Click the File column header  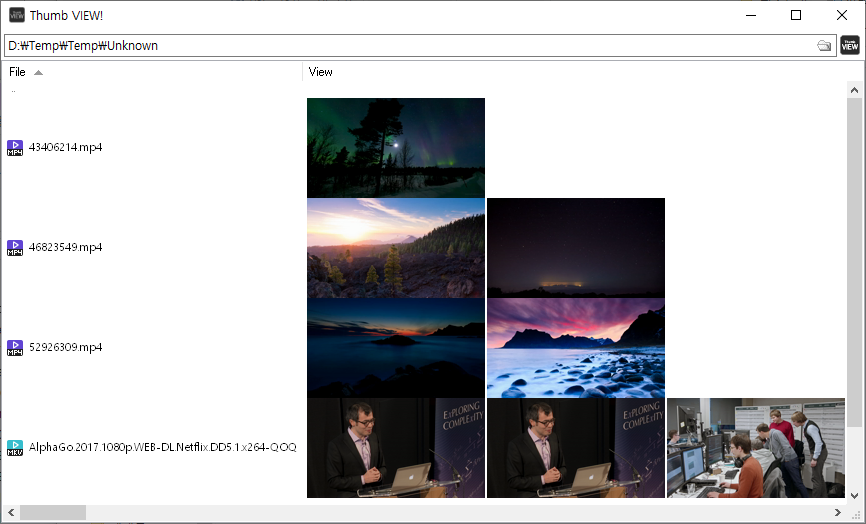click(x=18, y=72)
